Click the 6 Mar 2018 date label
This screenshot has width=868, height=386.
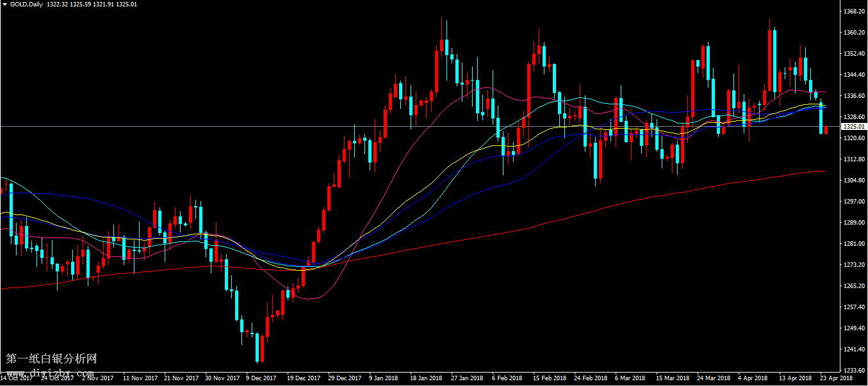(x=630, y=378)
